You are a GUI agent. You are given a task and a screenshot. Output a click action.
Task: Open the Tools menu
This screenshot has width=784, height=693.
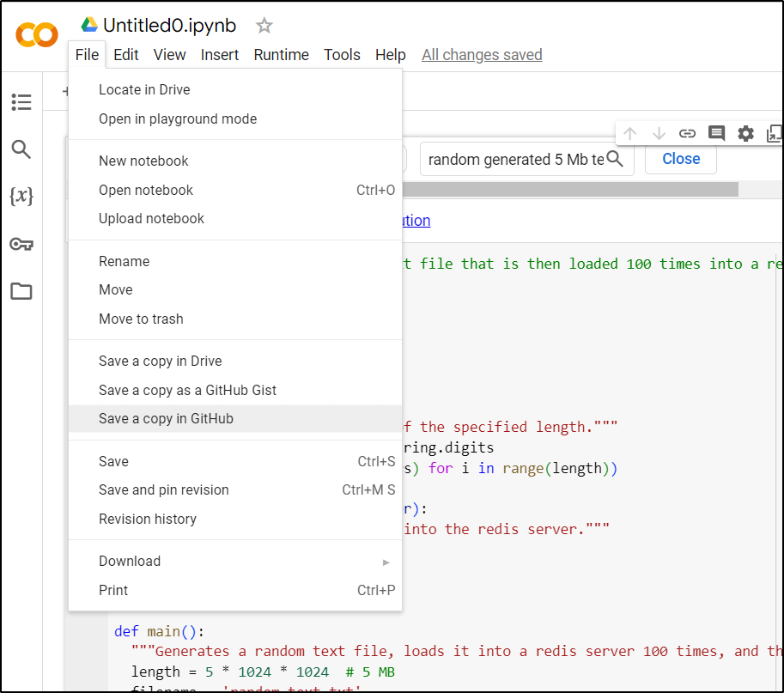click(x=342, y=54)
